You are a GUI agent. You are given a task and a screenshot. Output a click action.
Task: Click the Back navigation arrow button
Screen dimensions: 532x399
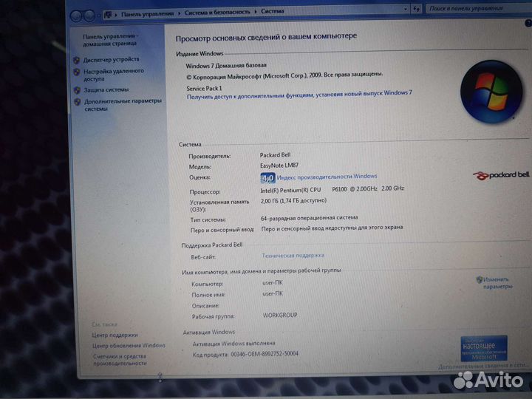click(76, 16)
